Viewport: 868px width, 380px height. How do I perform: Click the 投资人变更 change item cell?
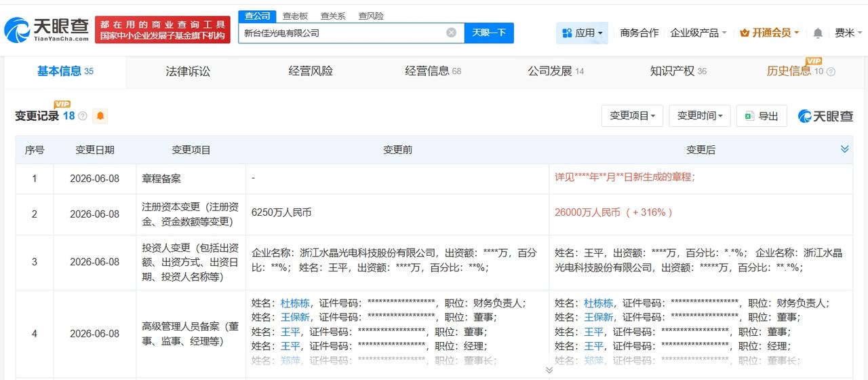[191, 262]
